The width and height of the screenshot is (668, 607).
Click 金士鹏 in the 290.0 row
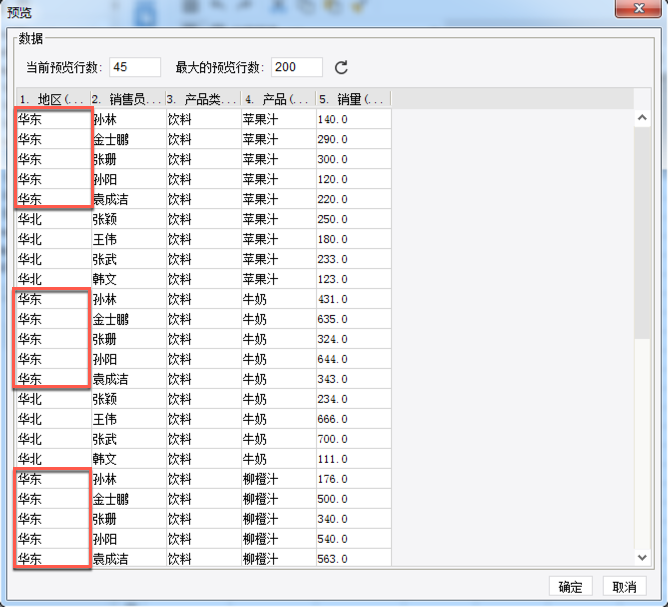111,139
